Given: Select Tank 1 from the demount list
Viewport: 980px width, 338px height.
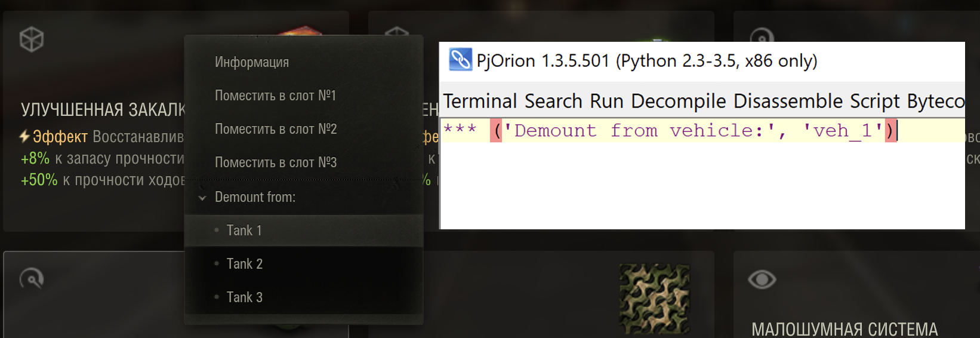Looking at the screenshot, I should 304,231.
